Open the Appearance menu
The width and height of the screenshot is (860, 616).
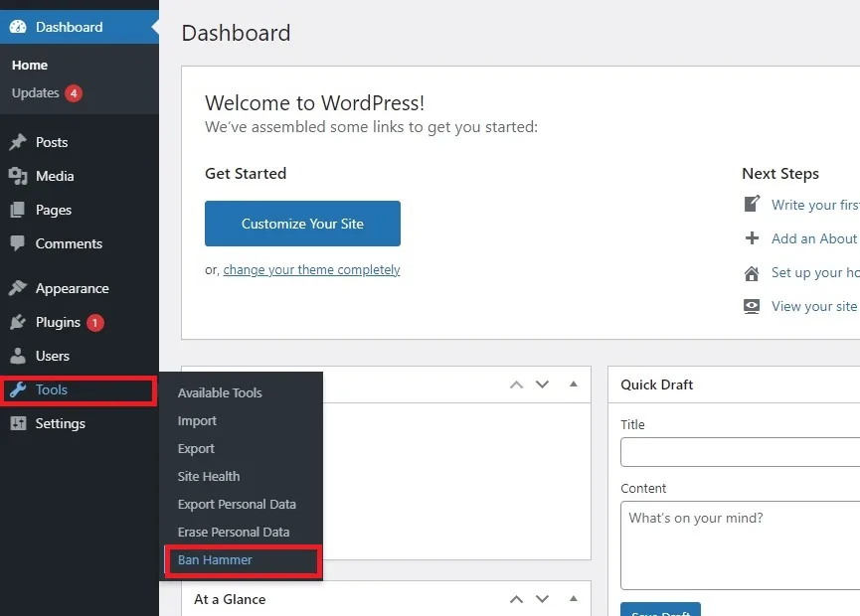[x=80, y=288]
